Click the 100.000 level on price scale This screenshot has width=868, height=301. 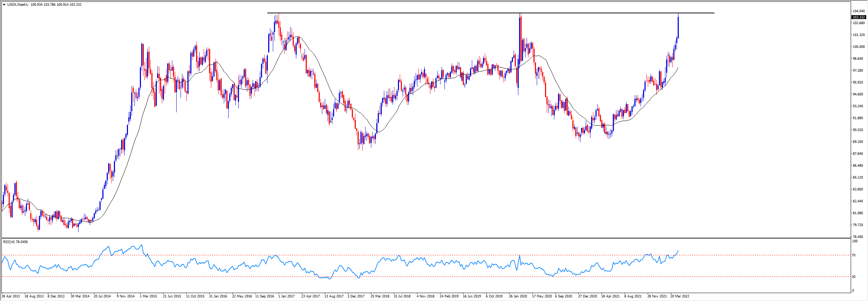(858, 47)
